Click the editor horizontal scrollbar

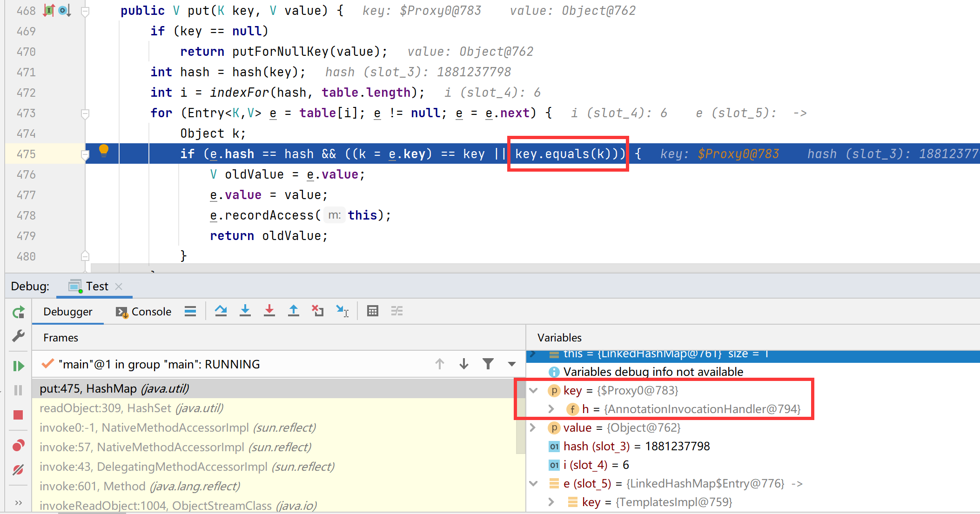(535, 268)
